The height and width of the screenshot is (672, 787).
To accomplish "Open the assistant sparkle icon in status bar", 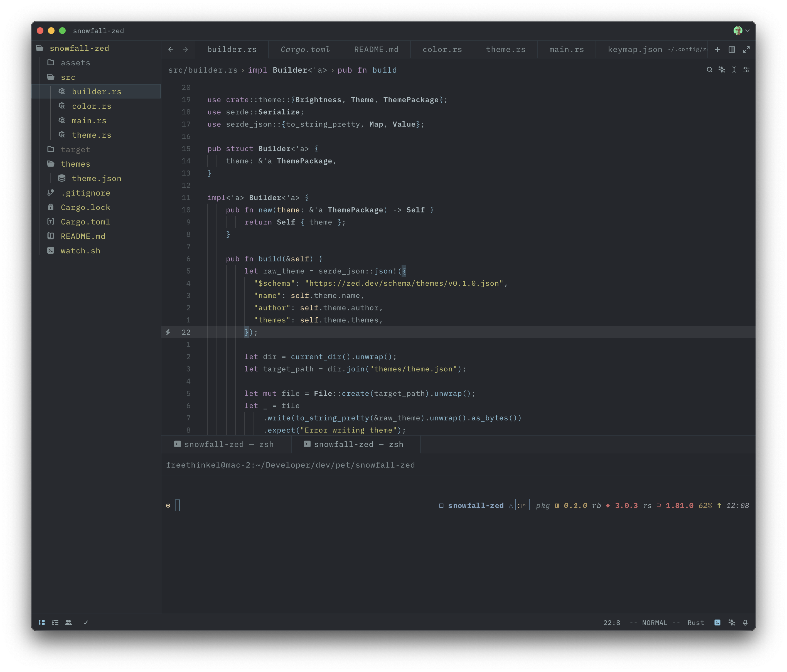I will click(732, 623).
